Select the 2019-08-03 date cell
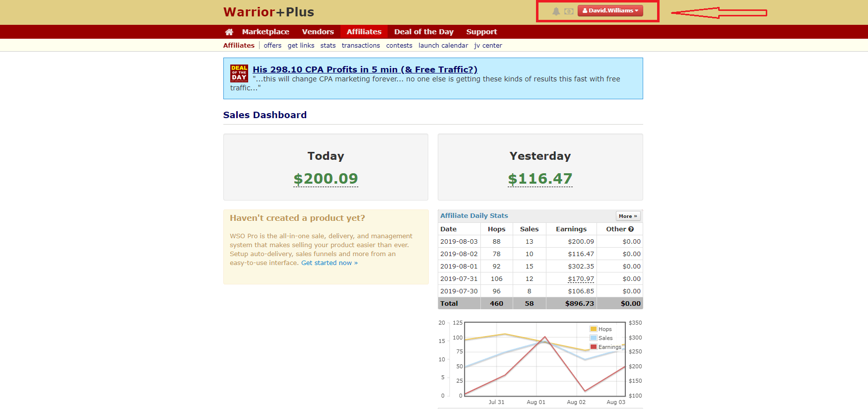This screenshot has width=868, height=409. pyautogui.click(x=459, y=241)
